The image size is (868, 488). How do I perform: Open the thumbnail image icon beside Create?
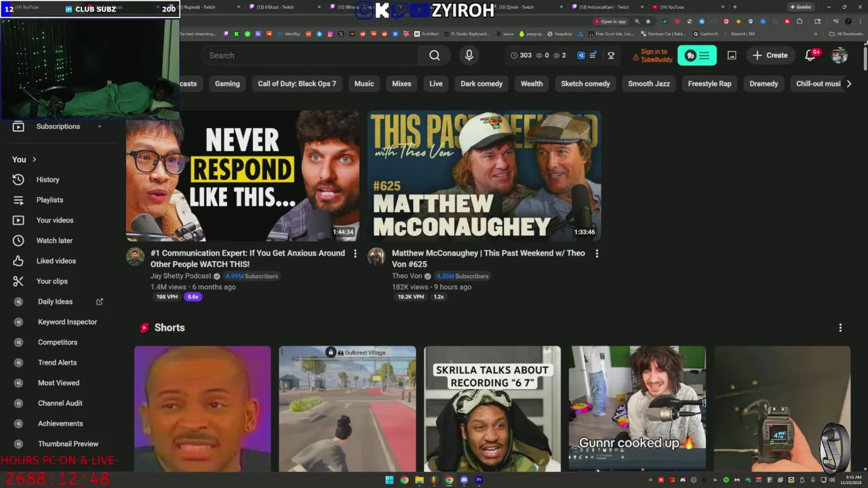tap(732, 56)
